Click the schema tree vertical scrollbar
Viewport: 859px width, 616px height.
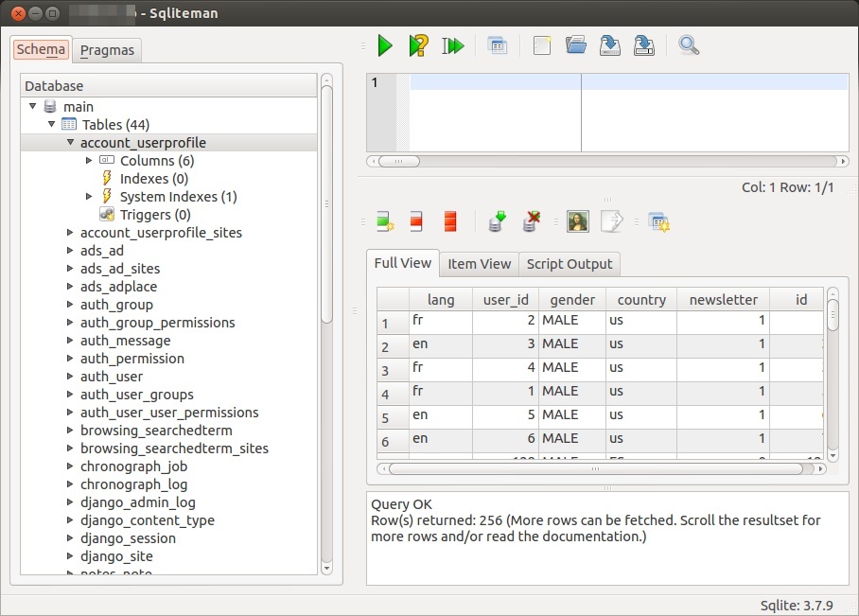click(326, 324)
